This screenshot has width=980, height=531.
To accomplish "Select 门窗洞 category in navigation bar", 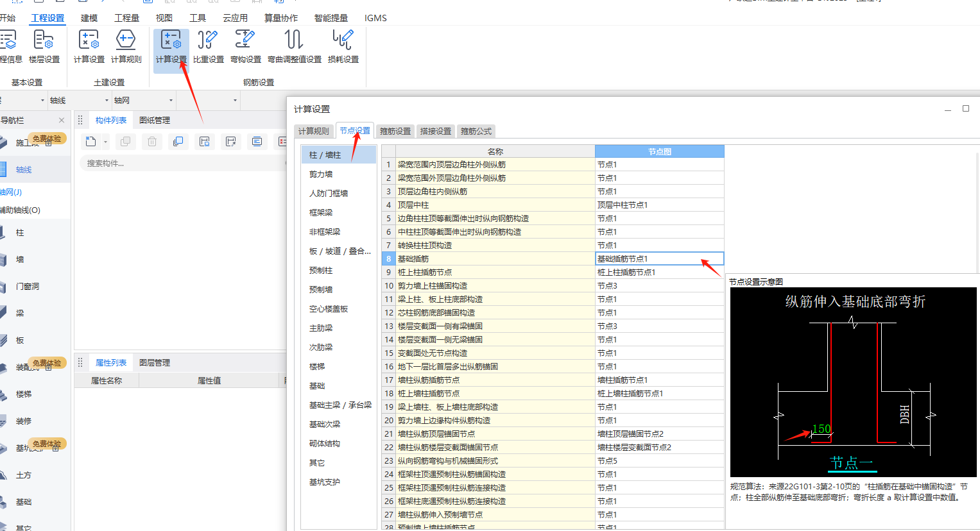I will (28, 287).
